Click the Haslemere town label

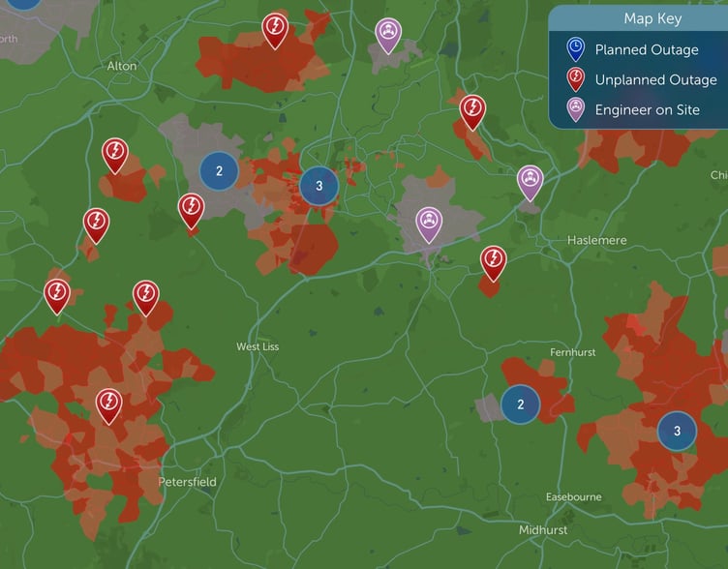[x=597, y=240]
